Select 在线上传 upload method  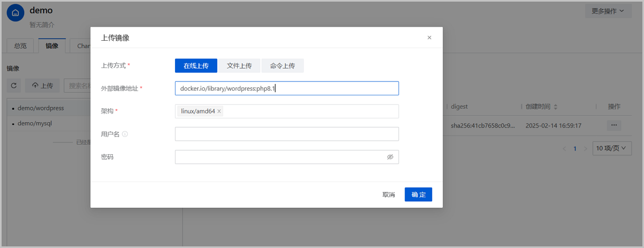click(x=196, y=66)
